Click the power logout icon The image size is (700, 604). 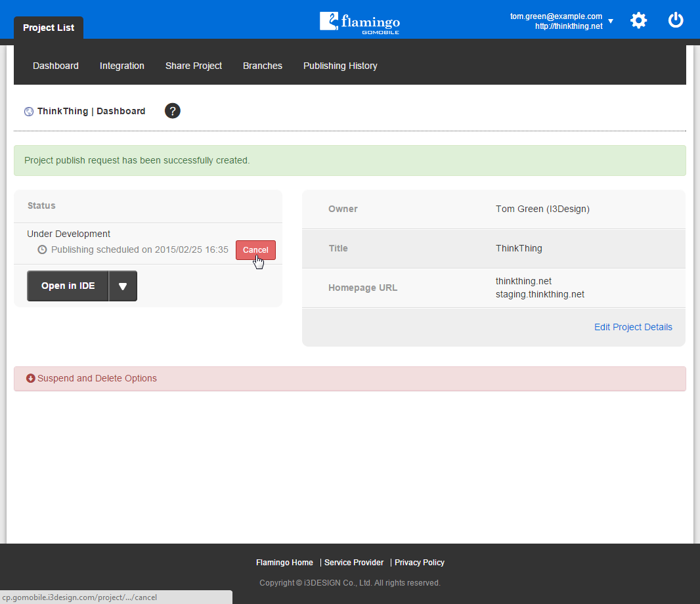(676, 20)
